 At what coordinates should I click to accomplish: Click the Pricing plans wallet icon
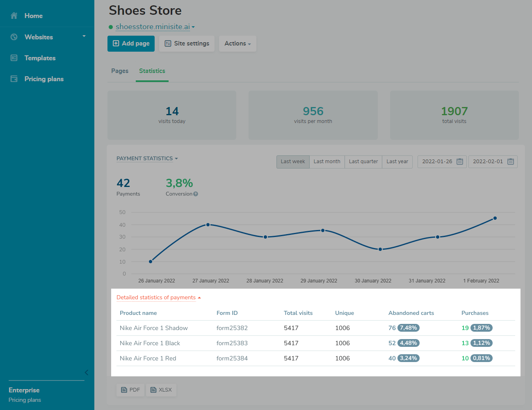click(14, 79)
